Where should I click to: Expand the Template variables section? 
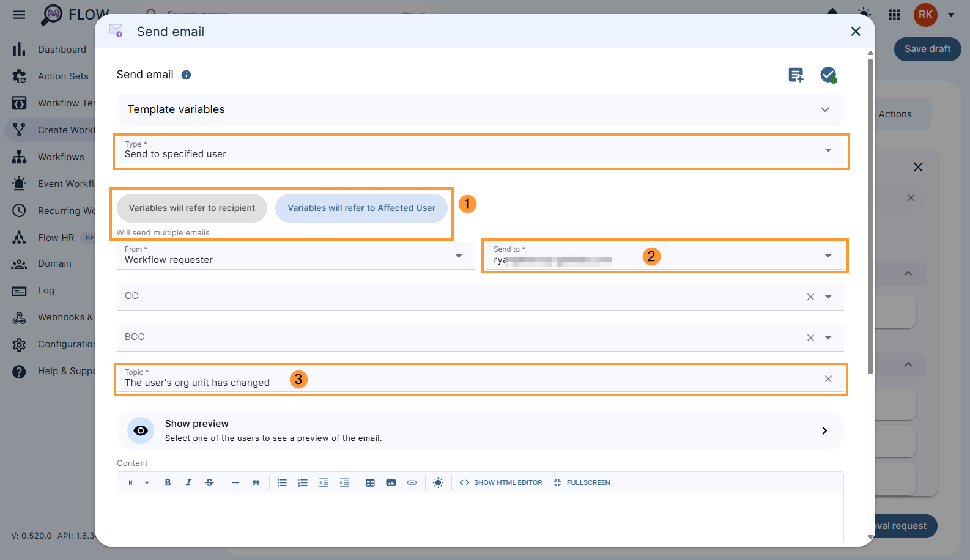(x=480, y=109)
